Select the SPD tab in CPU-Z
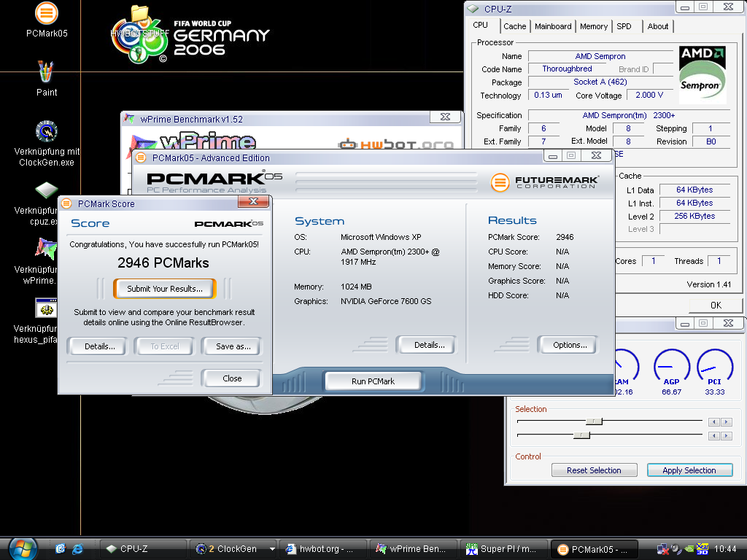Viewport: 747px width, 560px height. [x=624, y=26]
